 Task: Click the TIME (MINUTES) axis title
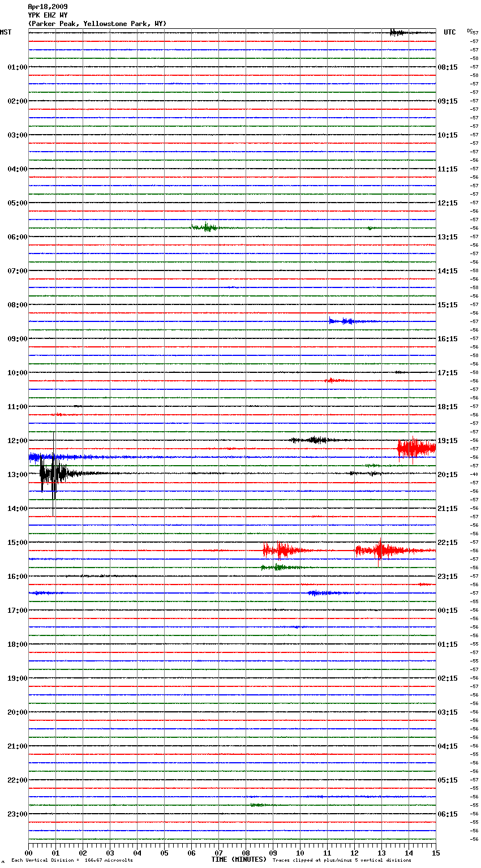pyautogui.click(x=239, y=860)
